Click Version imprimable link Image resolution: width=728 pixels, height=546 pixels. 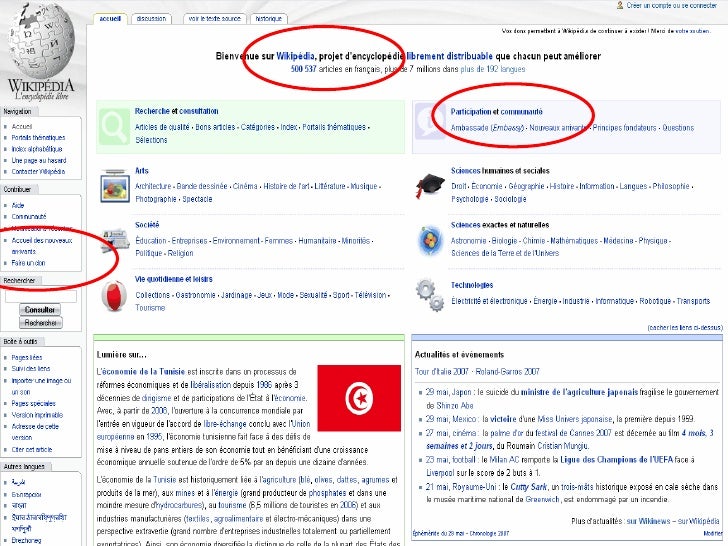pyautogui.click(x=37, y=415)
